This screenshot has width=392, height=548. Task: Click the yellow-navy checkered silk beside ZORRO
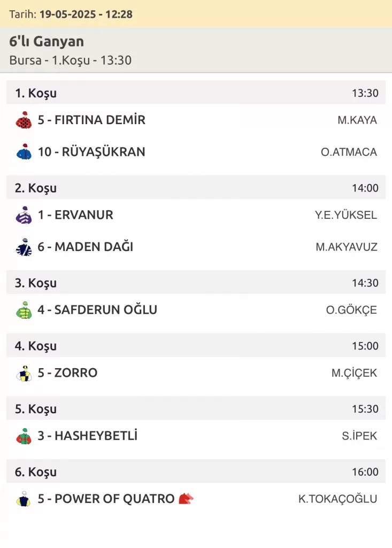(24, 373)
